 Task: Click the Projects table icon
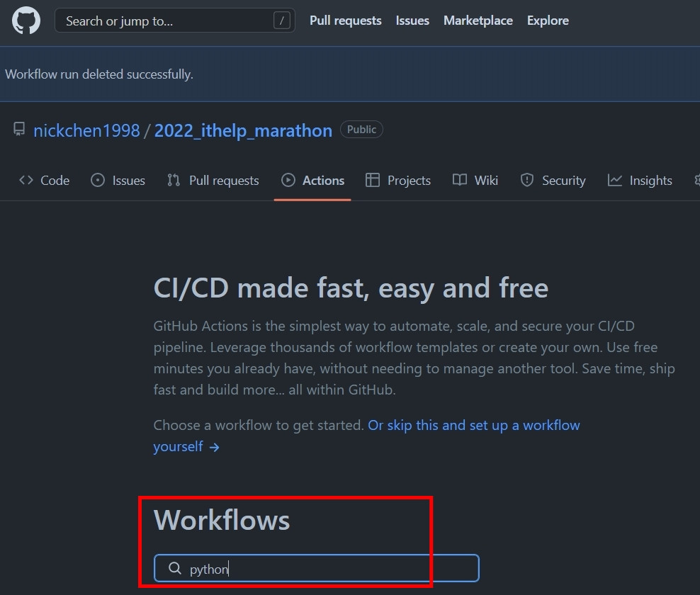click(x=373, y=180)
